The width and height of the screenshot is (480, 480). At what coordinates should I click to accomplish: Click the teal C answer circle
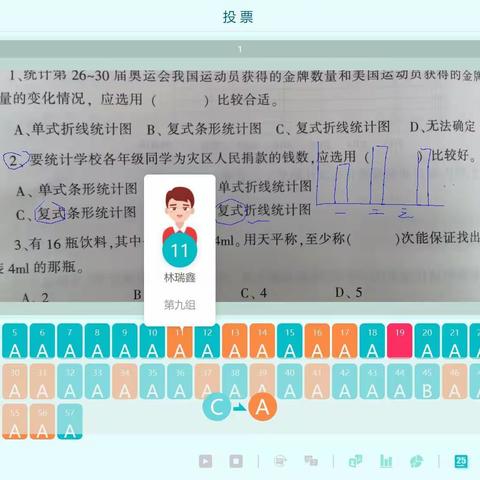217,407
